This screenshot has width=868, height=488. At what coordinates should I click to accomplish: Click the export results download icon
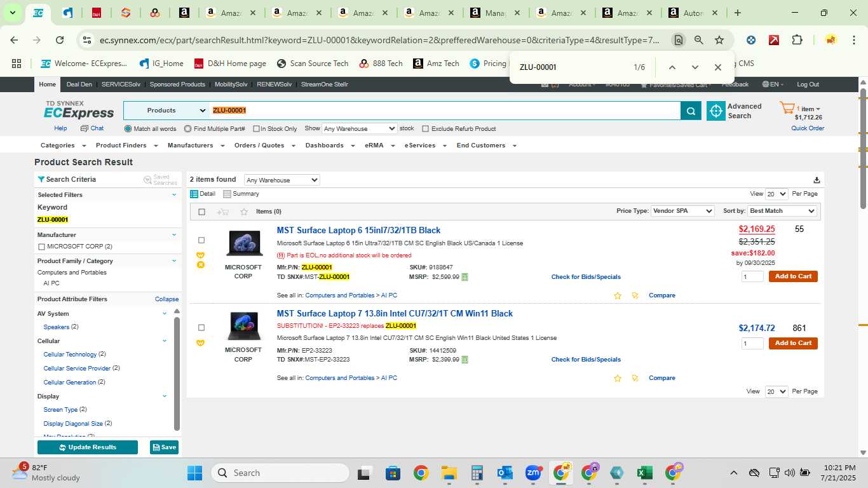tap(817, 180)
